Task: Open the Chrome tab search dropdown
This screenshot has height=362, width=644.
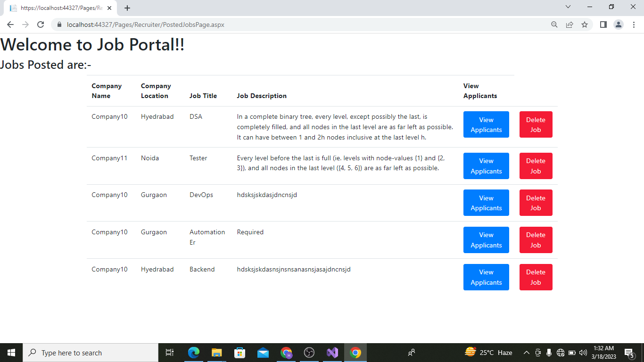Action: coord(568,7)
